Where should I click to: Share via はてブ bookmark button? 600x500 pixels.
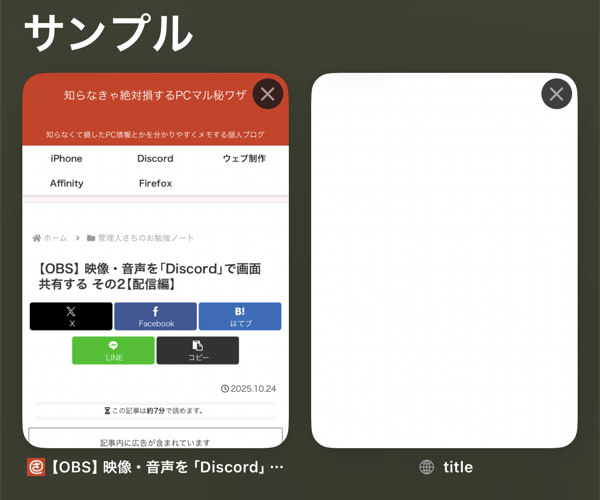[240, 316]
